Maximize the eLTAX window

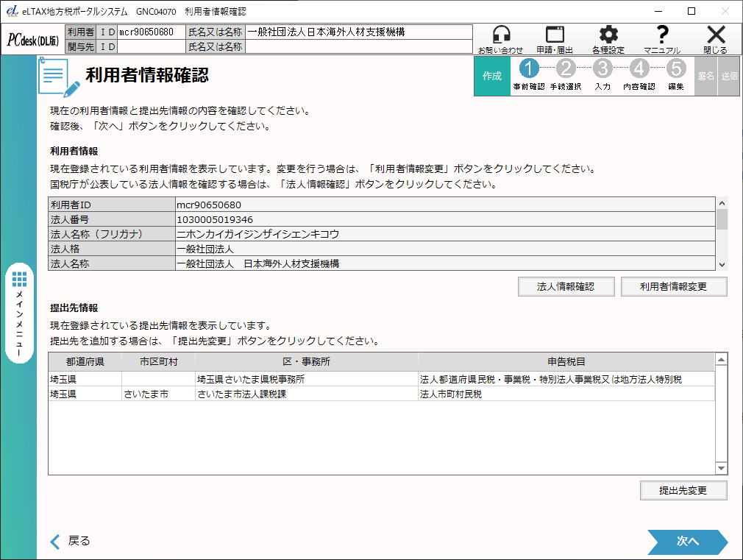tap(692, 11)
